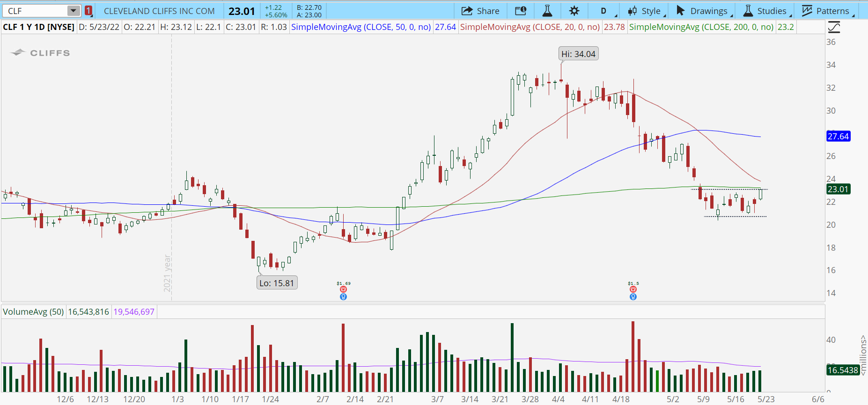This screenshot has height=405, width=868.
Task: Click the 16.5438 label on the volume axis
Action: 843,370
